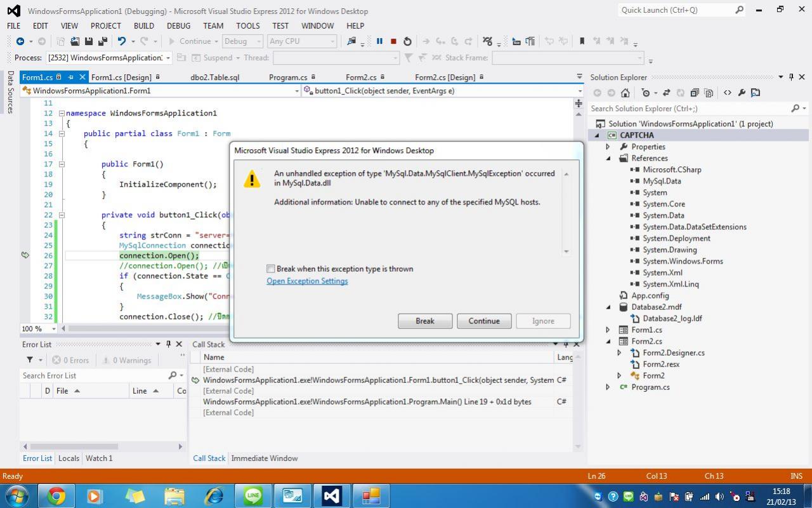The width and height of the screenshot is (812, 508).
Task: Click Search Solution Explorer input field
Action: (x=689, y=109)
